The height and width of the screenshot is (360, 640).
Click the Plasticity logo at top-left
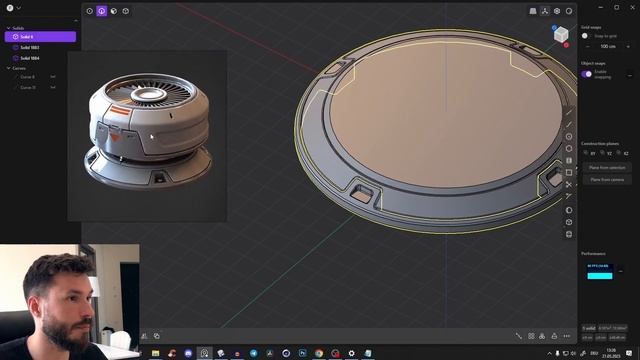pos(10,8)
